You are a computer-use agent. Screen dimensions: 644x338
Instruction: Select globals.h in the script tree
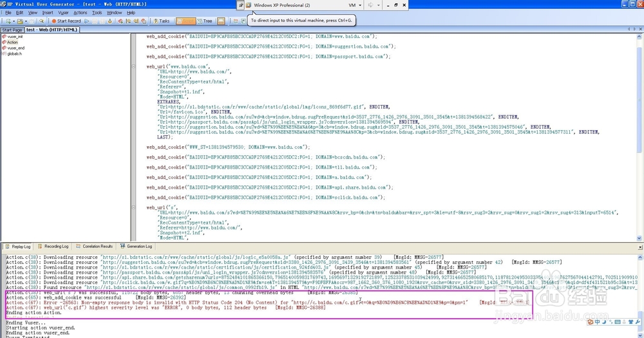pos(14,54)
